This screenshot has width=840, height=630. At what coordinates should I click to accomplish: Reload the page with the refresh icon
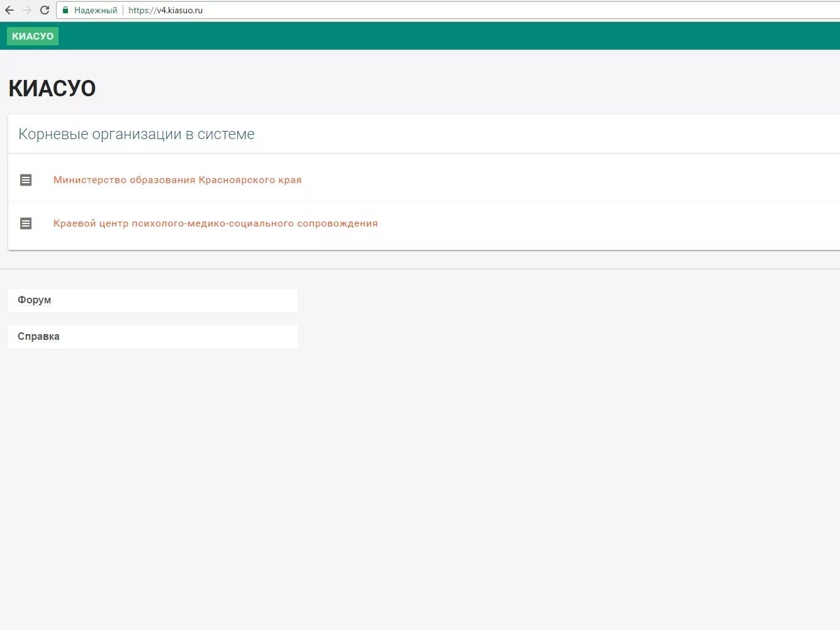point(45,10)
